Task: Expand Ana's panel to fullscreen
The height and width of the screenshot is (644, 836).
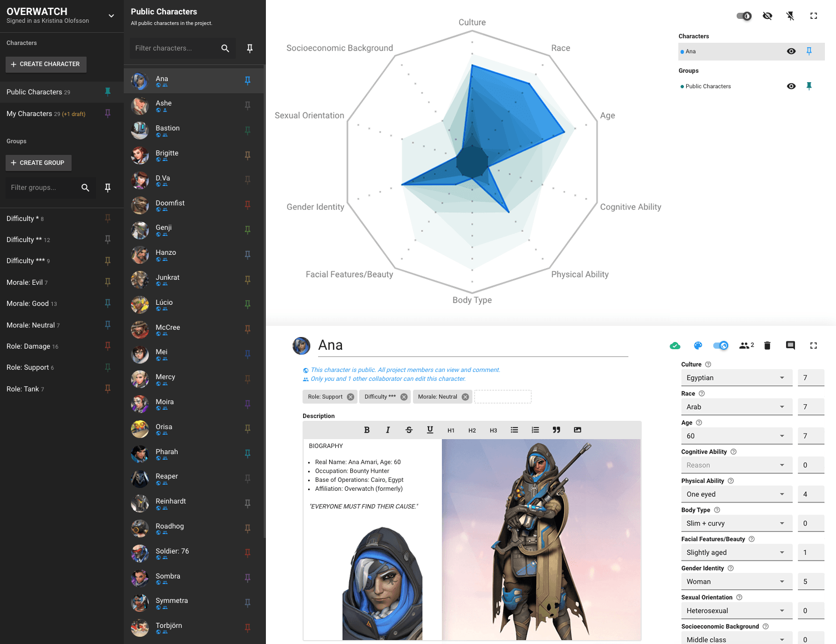Action: (813, 345)
